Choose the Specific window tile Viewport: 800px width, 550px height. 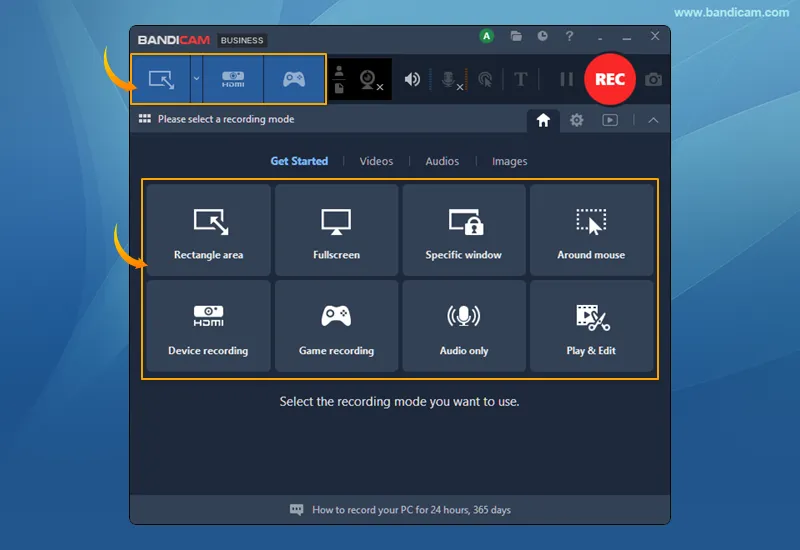pos(464,230)
